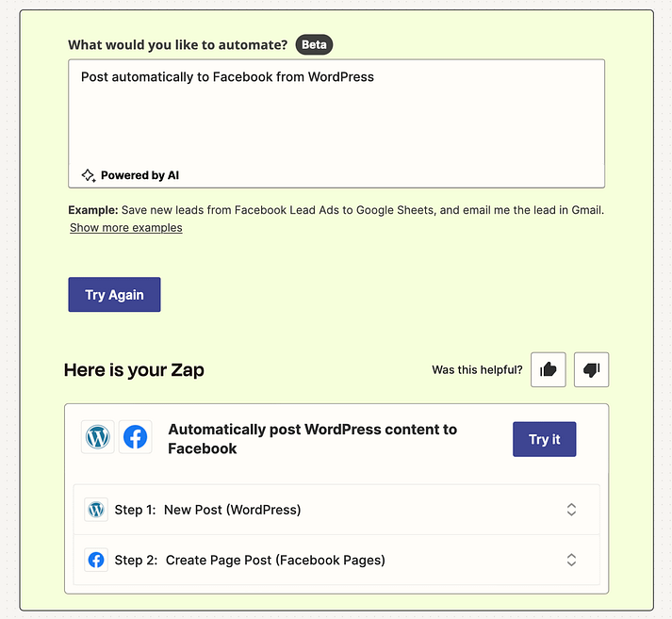Click the Powered by AI label
The image size is (672, 619).
tap(139, 175)
